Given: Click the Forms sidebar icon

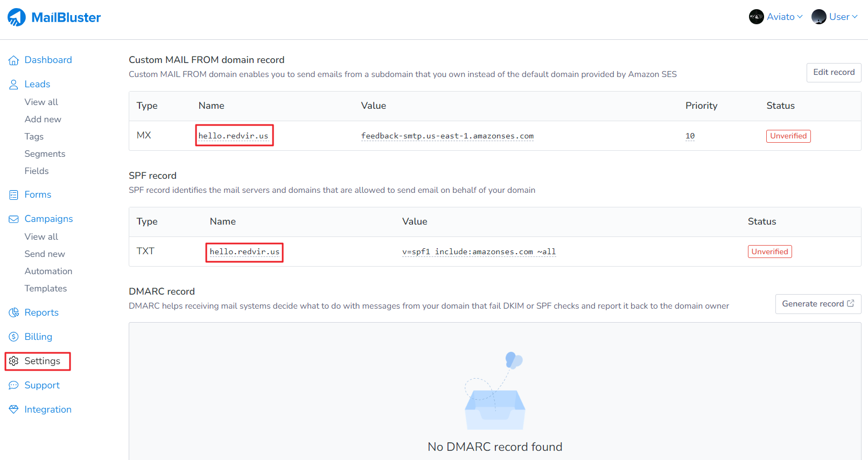Looking at the screenshot, I should (x=13, y=195).
